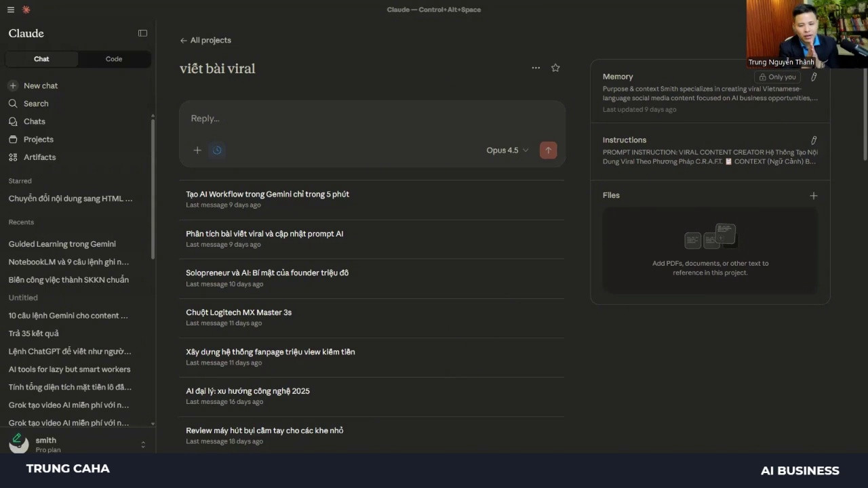This screenshot has height=488, width=868.
Task: Click the Claude starburst logo icon
Action: (x=26, y=9)
